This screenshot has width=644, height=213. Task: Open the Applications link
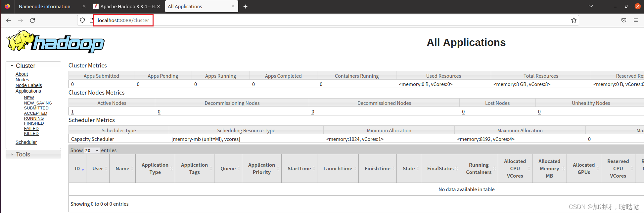click(x=28, y=91)
